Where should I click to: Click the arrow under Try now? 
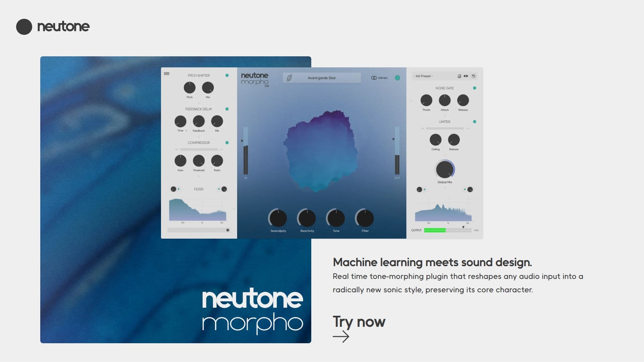point(341,336)
